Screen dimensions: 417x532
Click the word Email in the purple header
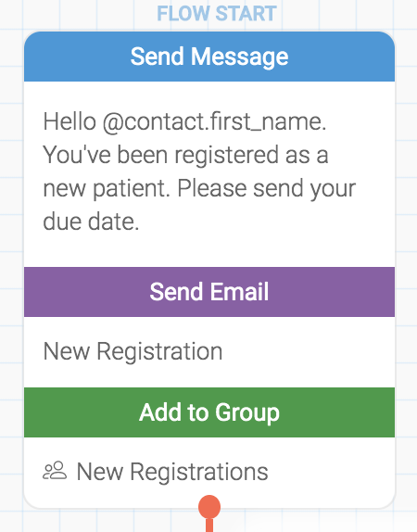click(x=239, y=292)
